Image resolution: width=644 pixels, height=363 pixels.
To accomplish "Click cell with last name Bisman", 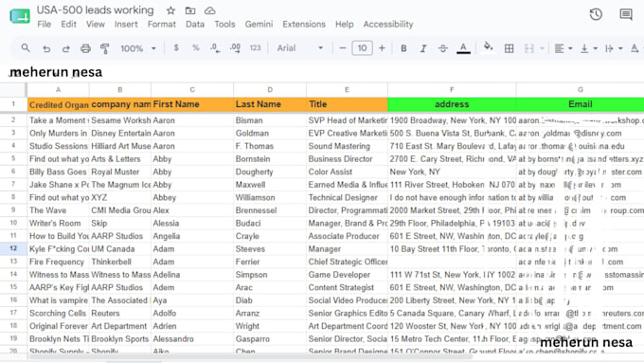I will (x=270, y=120).
